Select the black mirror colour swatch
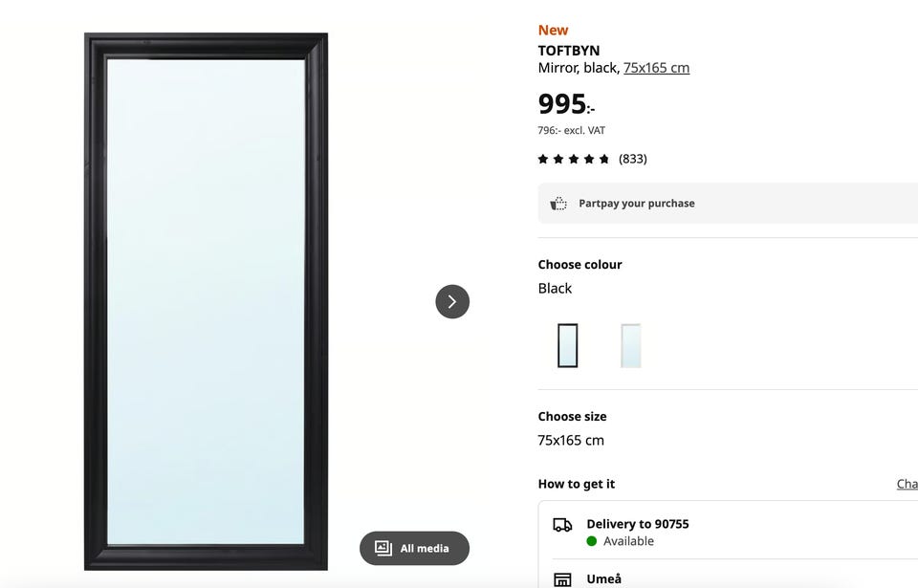 tap(567, 345)
